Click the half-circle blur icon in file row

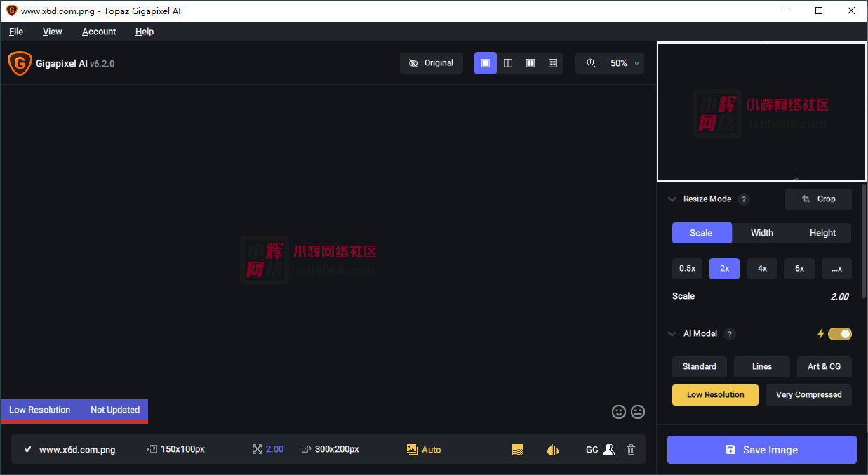pyautogui.click(x=553, y=450)
